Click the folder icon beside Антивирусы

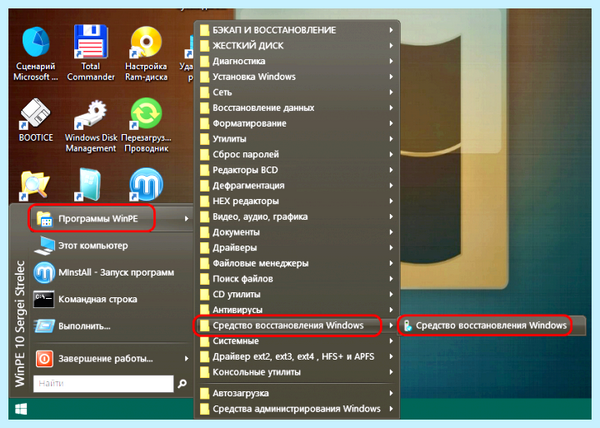[x=205, y=309]
